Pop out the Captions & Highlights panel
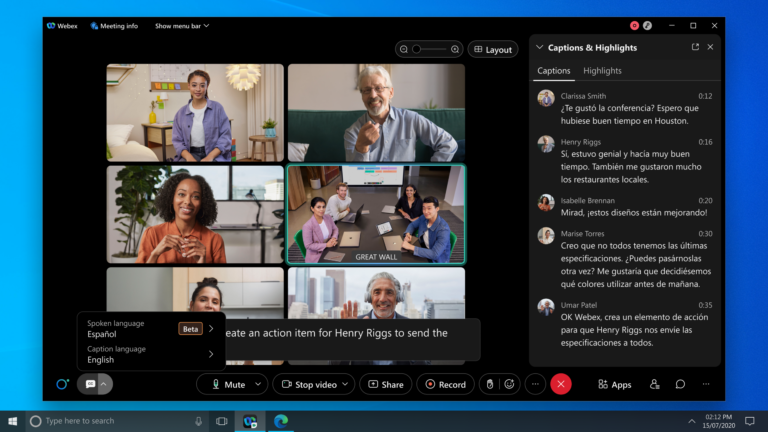The image size is (768, 432). 695,47
